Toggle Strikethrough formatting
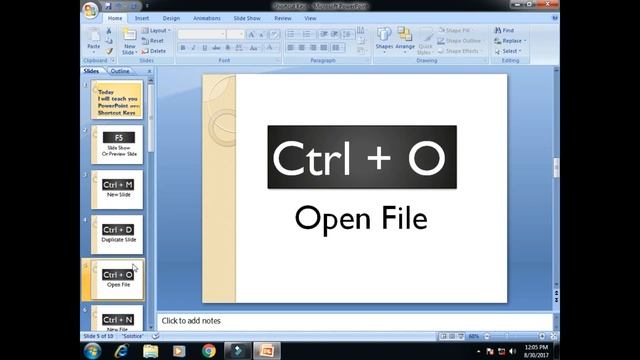 (x=216, y=48)
